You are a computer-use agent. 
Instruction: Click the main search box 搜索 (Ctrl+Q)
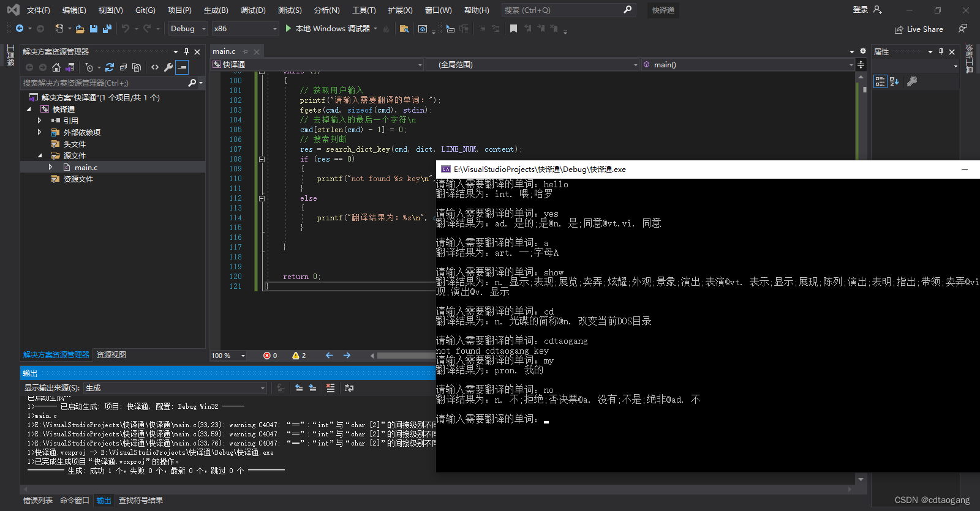pyautogui.click(x=568, y=10)
